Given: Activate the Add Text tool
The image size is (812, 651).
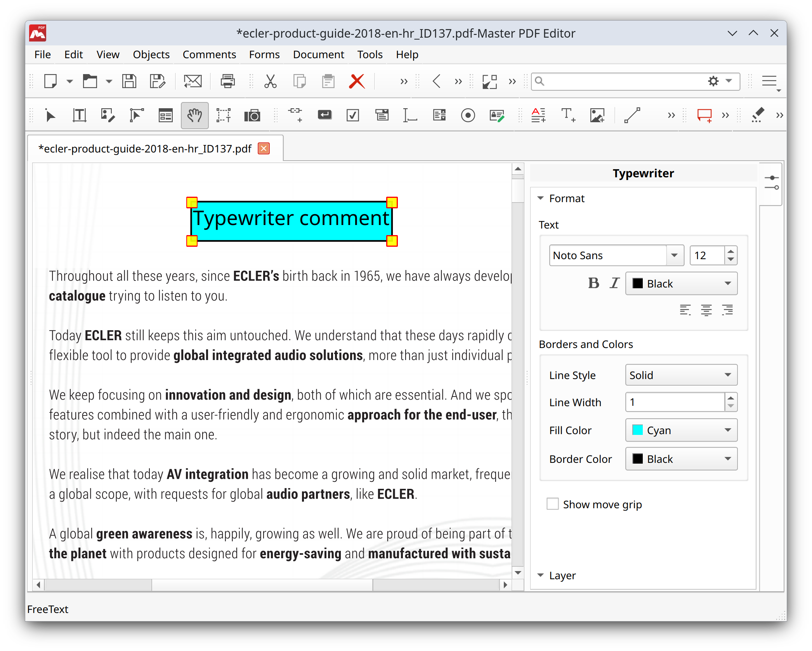Looking at the screenshot, I should point(568,115).
